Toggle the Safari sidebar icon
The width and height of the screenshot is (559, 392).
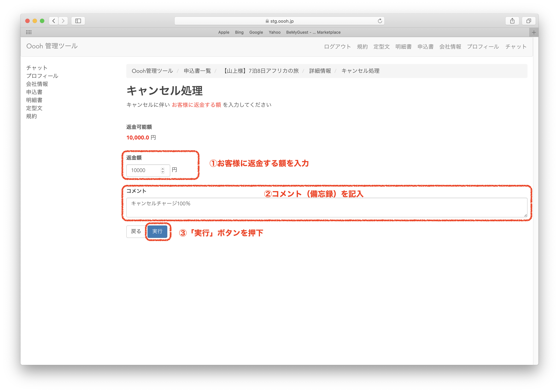78,21
